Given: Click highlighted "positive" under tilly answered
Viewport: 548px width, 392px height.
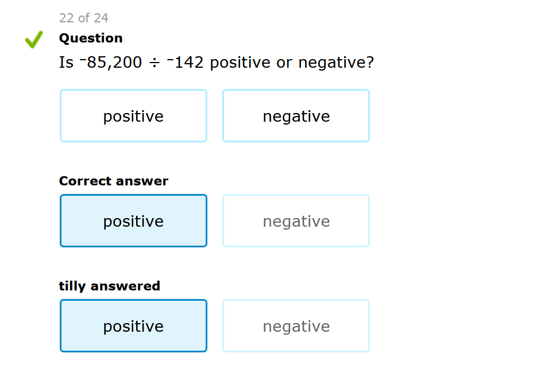Looking at the screenshot, I should click(x=133, y=326).
